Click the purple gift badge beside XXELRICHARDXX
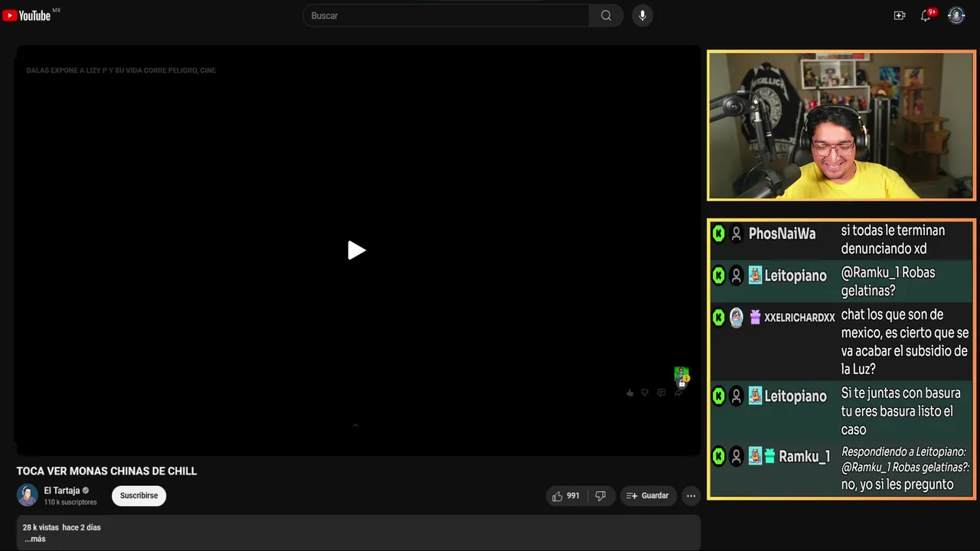The width and height of the screenshot is (980, 551). coord(755,318)
